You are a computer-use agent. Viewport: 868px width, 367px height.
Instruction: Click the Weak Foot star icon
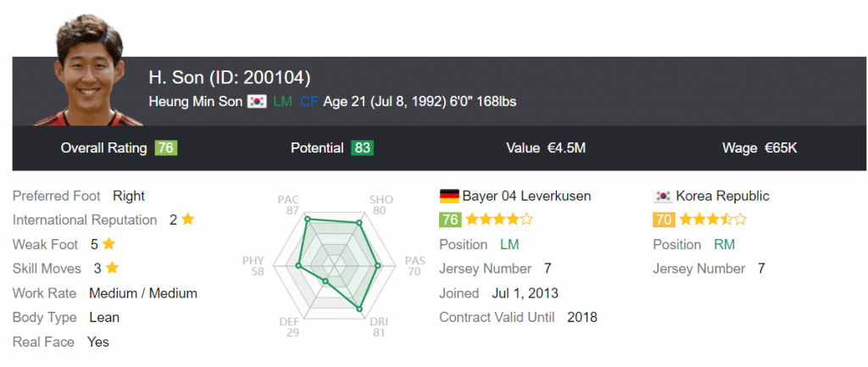tap(108, 244)
